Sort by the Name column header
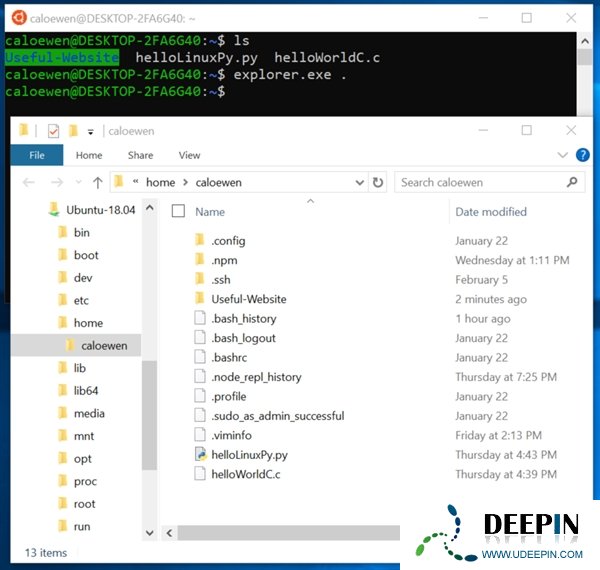This screenshot has width=600, height=570. [x=210, y=212]
